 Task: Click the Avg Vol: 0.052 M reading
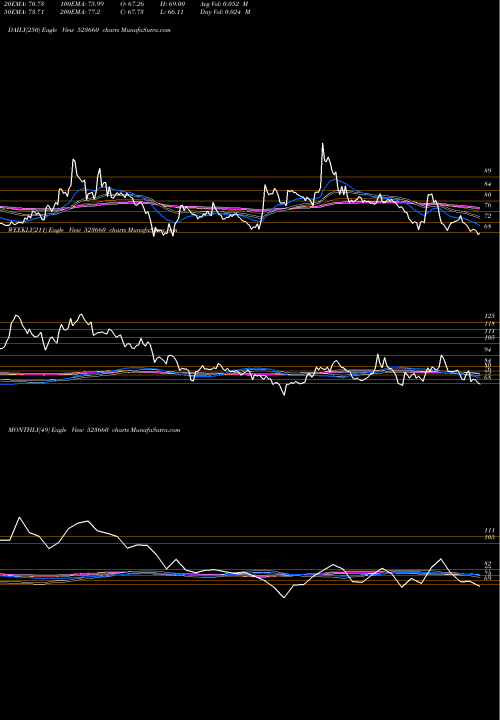[x=224, y=4]
